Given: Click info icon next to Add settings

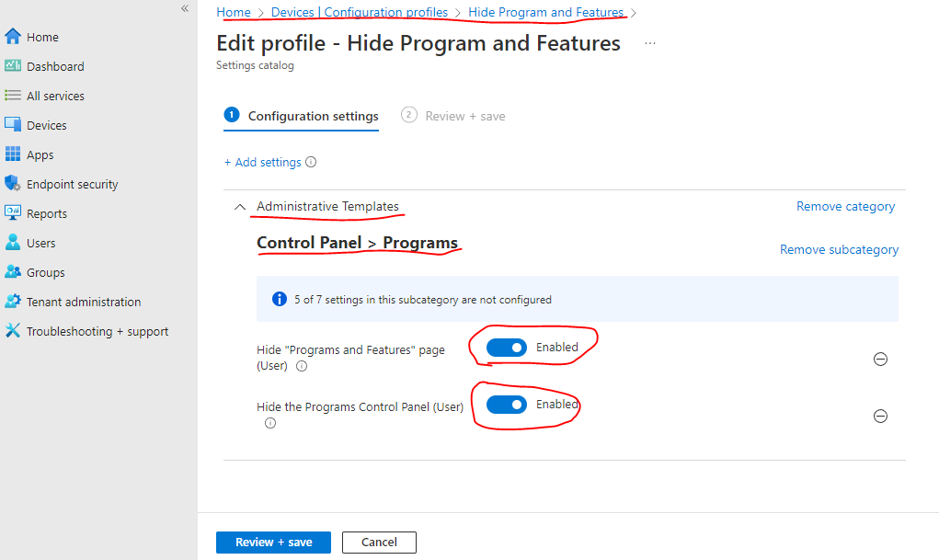Looking at the screenshot, I should 311,162.
